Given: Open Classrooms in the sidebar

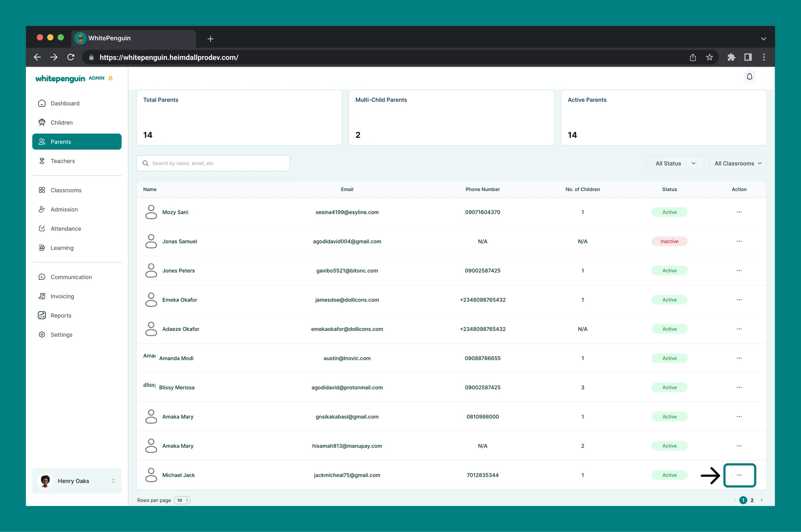Looking at the screenshot, I should [77, 190].
